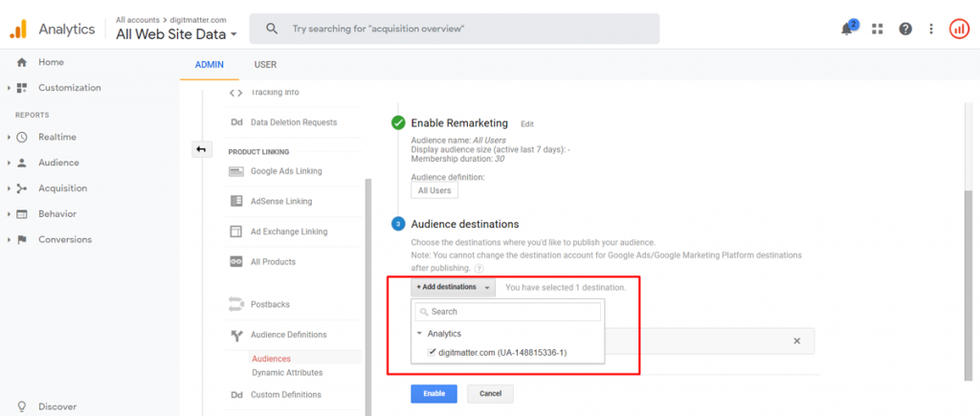Click the PRODUCT LINKING section label
This screenshot has width=980, height=416.
pyautogui.click(x=258, y=152)
